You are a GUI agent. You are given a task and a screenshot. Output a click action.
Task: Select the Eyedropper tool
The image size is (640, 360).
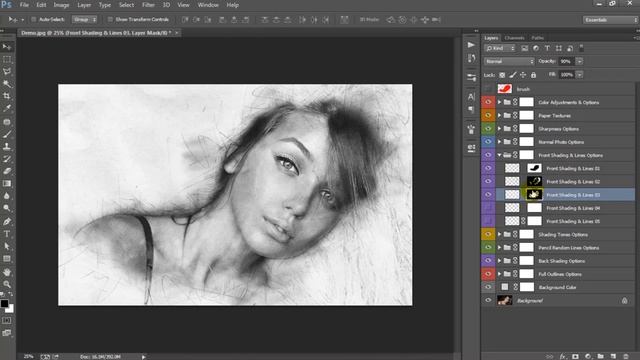pos(7,108)
